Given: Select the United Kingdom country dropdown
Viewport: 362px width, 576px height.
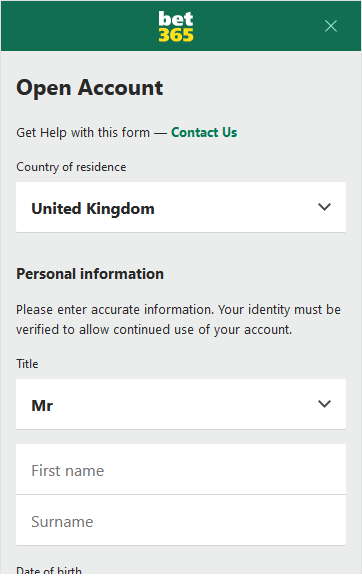Looking at the screenshot, I should [181, 207].
